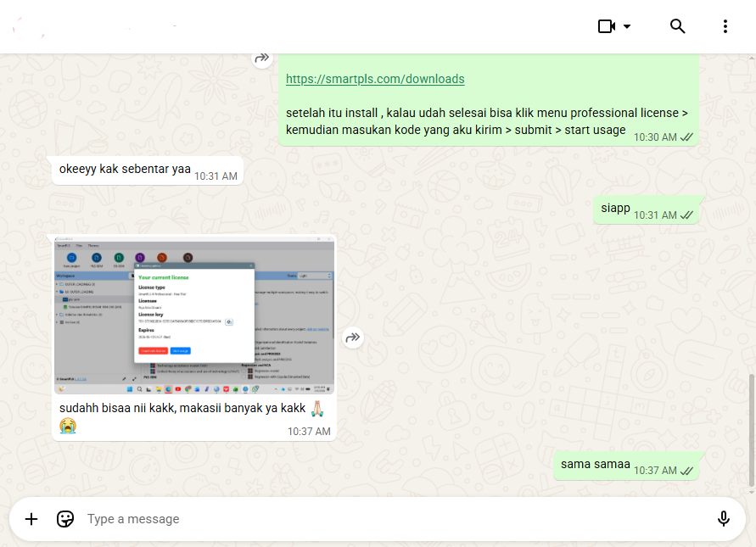Click the crying emoji in the caption
This screenshot has width=756, height=547.
[x=68, y=426]
